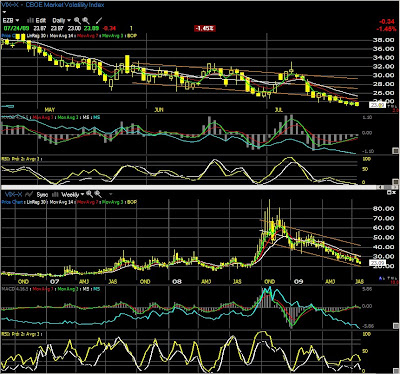400x374 pixels.
Task: Click VIX-X CBOE Market Volatility Index title
Action: click(x=53, y=5)
